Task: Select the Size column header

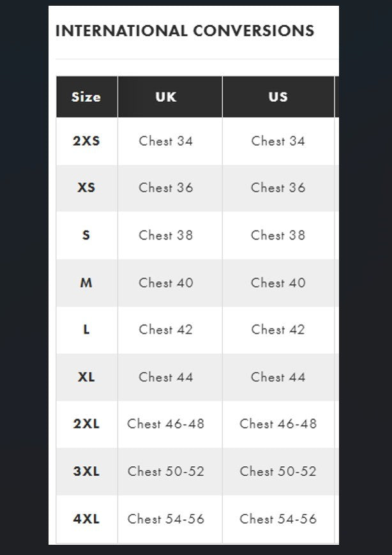Action: pos(86,97)
